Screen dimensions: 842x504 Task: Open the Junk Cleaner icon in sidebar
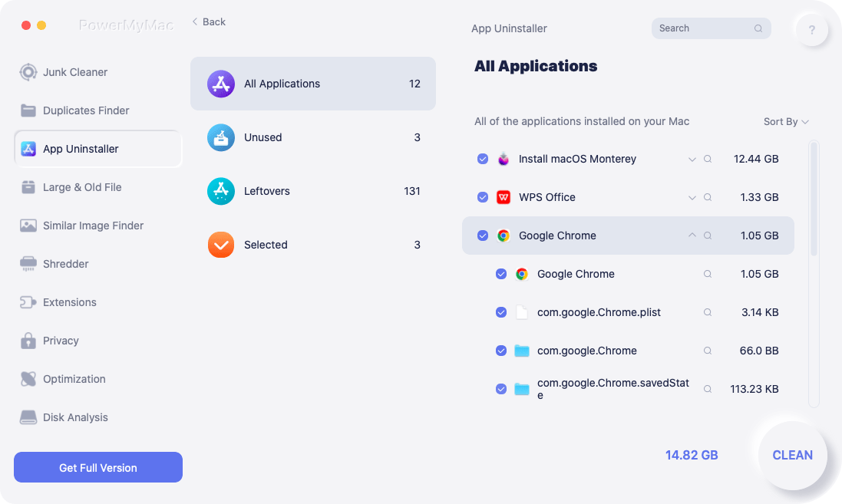point(28,72)
